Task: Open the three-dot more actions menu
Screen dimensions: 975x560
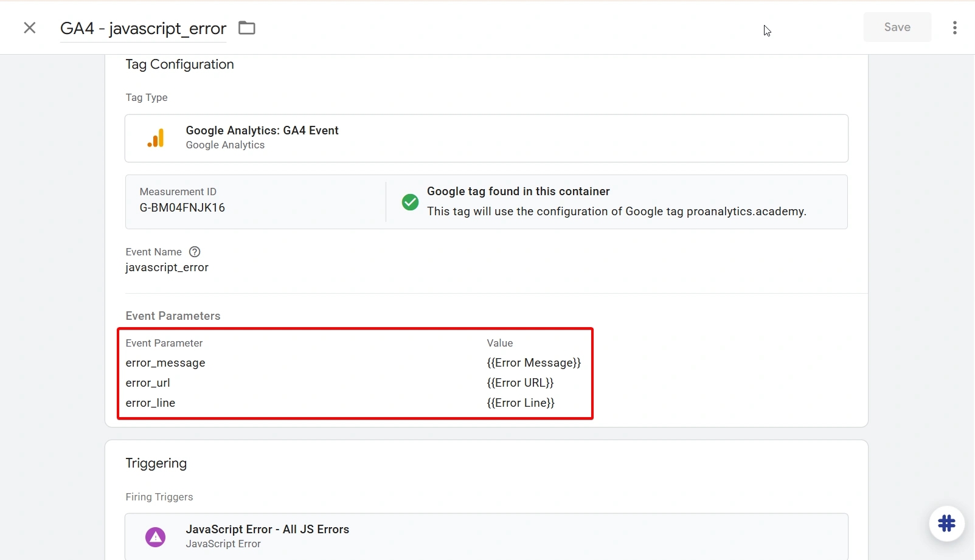Action: 954,28
